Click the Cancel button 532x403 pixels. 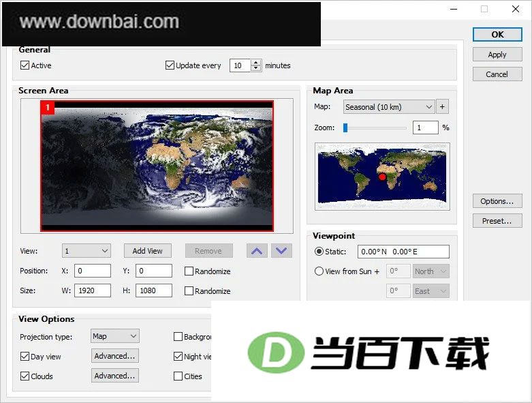coord(497,74)
